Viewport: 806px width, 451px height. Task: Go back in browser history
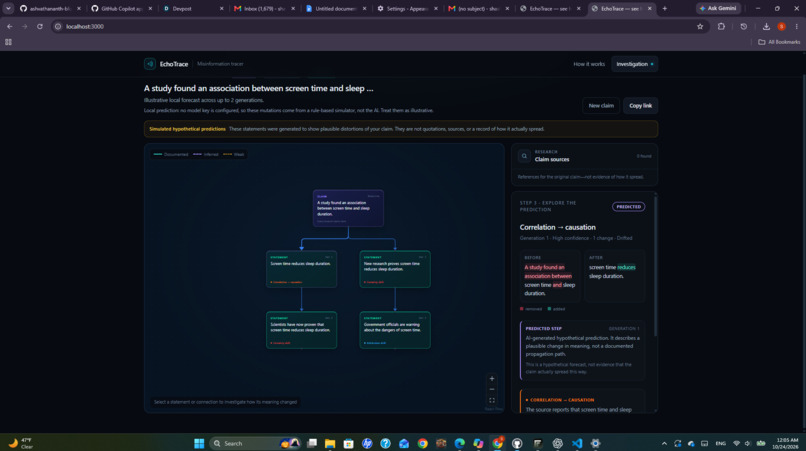pyautogui.click(x=10, y=26)
